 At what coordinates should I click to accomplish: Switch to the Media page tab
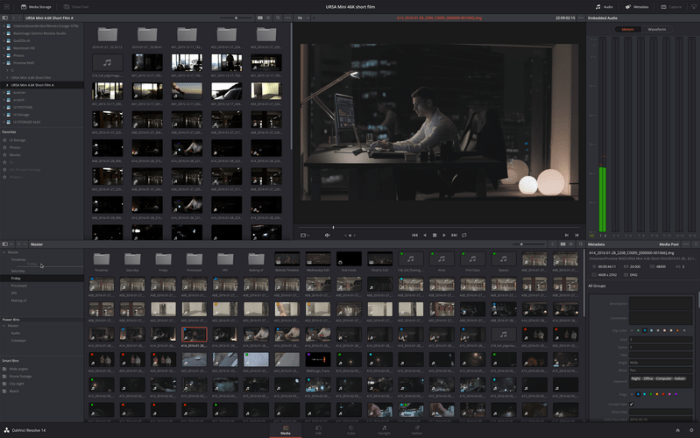point(286,430)
